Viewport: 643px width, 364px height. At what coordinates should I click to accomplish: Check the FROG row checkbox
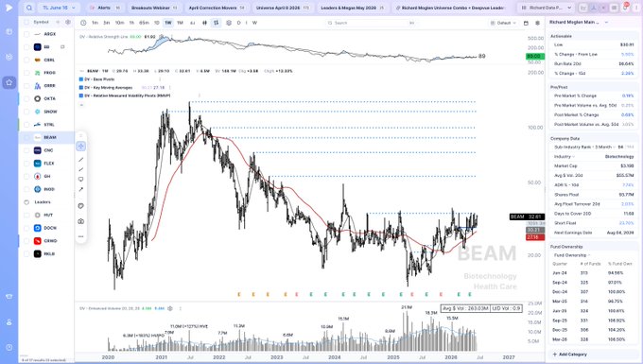click(26, 73)
